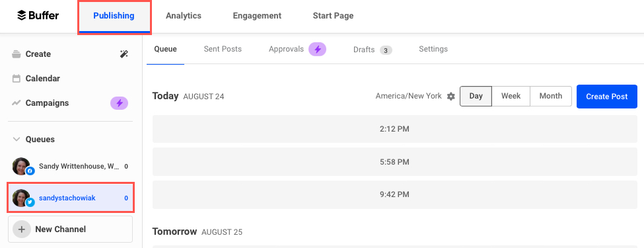Select the Sandy Writtenhouse Facebook queue
Screen dimensions: 644x248
tap(70, 167)
